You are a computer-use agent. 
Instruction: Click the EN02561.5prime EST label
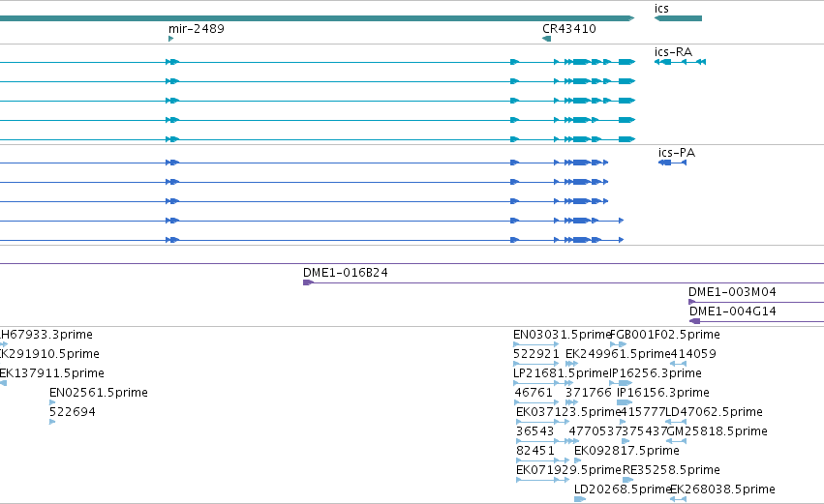(98, 393)
